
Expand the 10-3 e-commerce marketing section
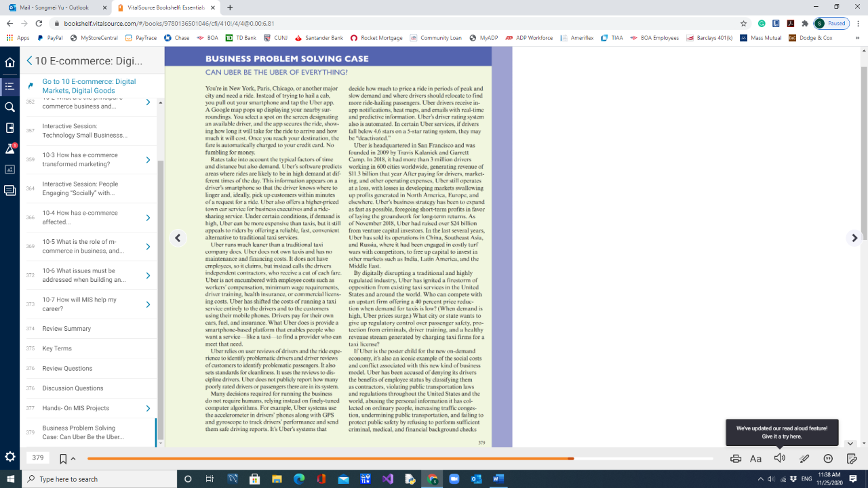click(148, 160)
